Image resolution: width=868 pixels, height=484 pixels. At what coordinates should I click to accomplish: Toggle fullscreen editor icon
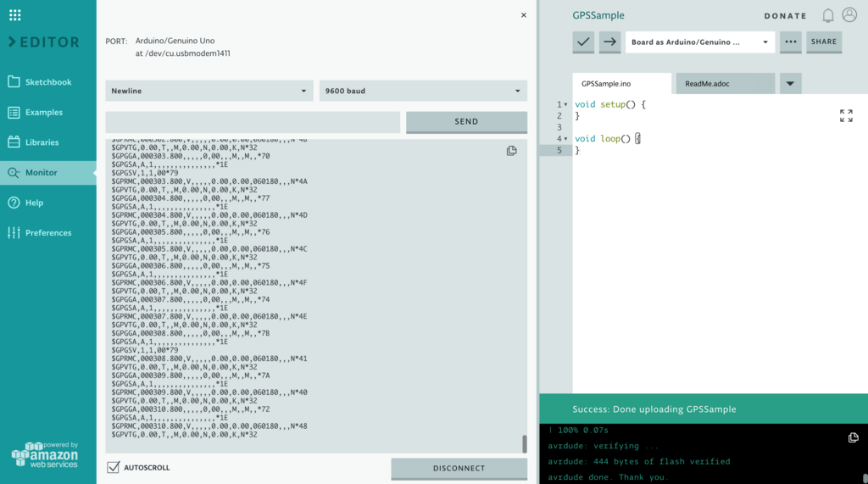pos(846,116)
